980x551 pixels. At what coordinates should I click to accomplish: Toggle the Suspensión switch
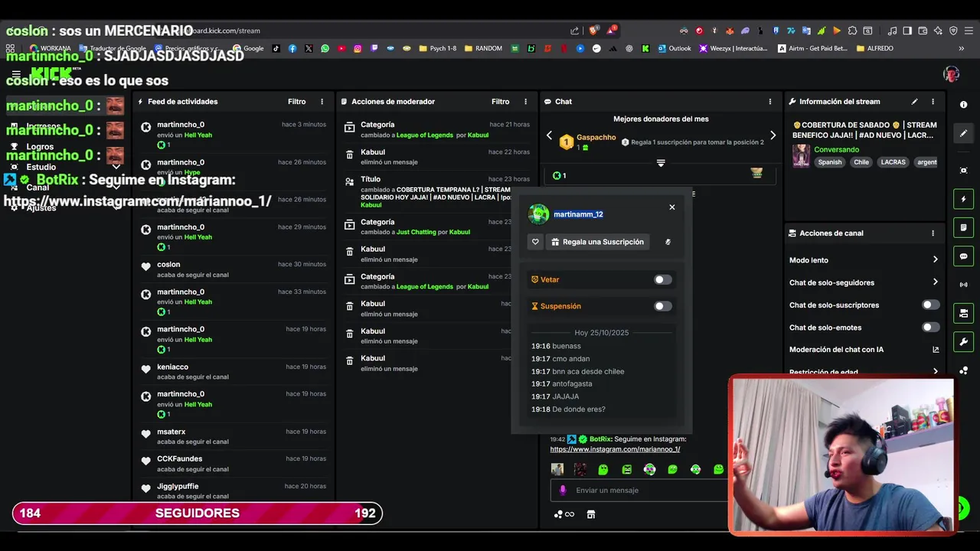(663, 306)
